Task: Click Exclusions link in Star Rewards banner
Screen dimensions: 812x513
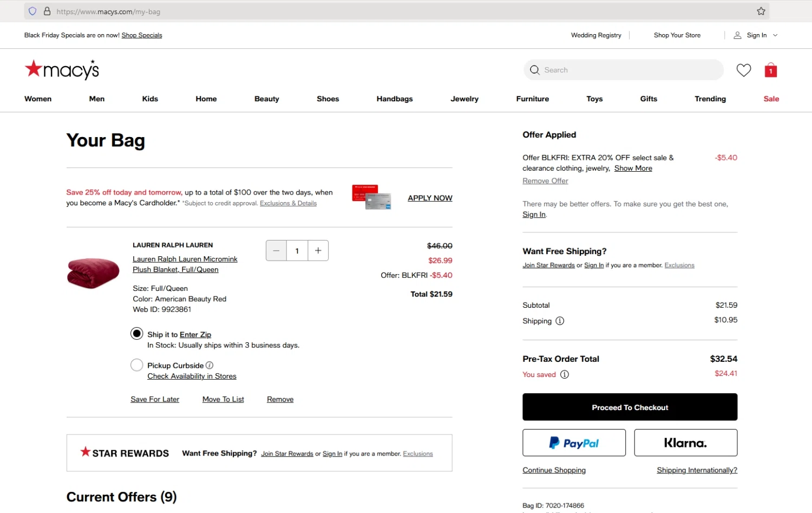Action: click(418, 454)
